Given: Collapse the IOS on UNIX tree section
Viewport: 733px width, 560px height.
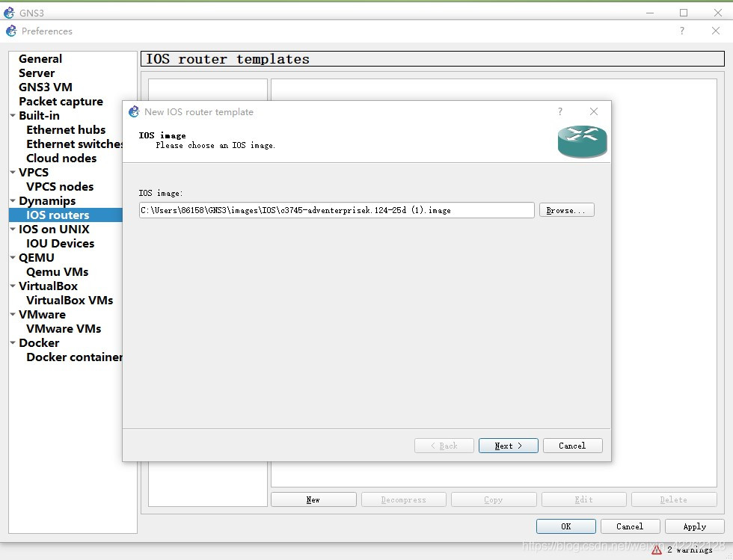Looking at the screenshot, I should point(13,229).
